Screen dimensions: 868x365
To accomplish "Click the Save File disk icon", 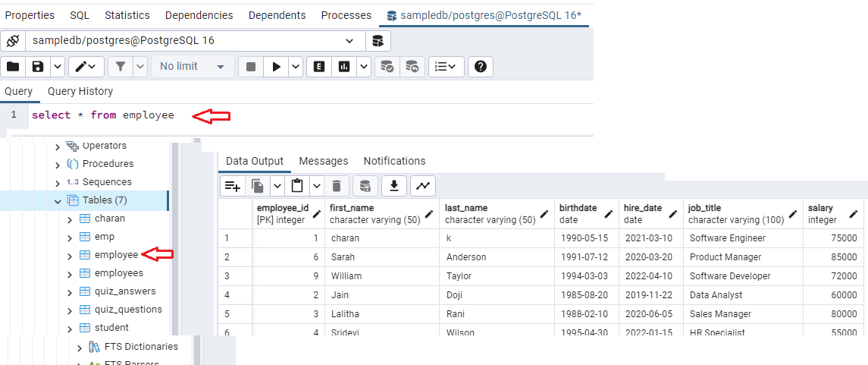I will (x=38, y=67).
